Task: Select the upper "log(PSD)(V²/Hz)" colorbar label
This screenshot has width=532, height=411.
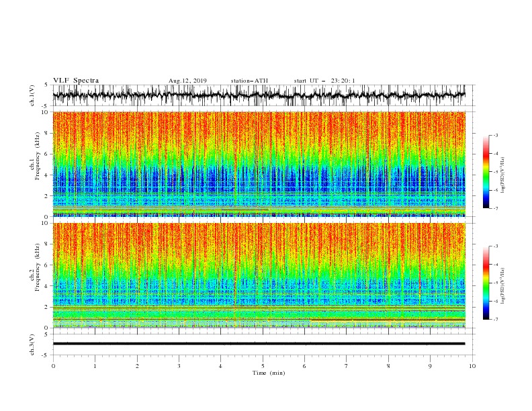Action: click(x=503, y=175)
